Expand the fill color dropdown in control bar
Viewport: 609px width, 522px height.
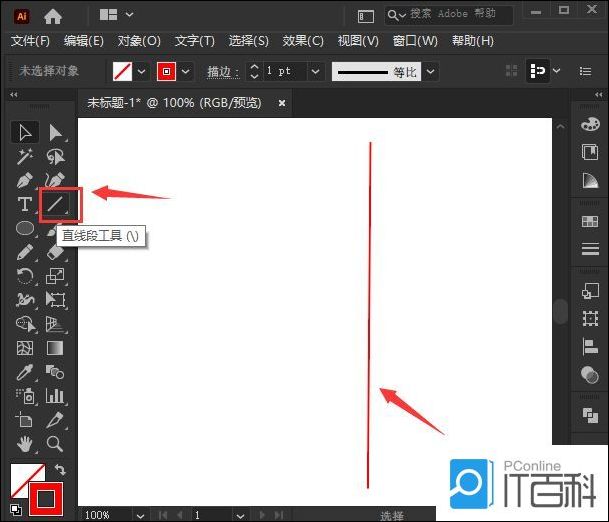coord(141,71)
